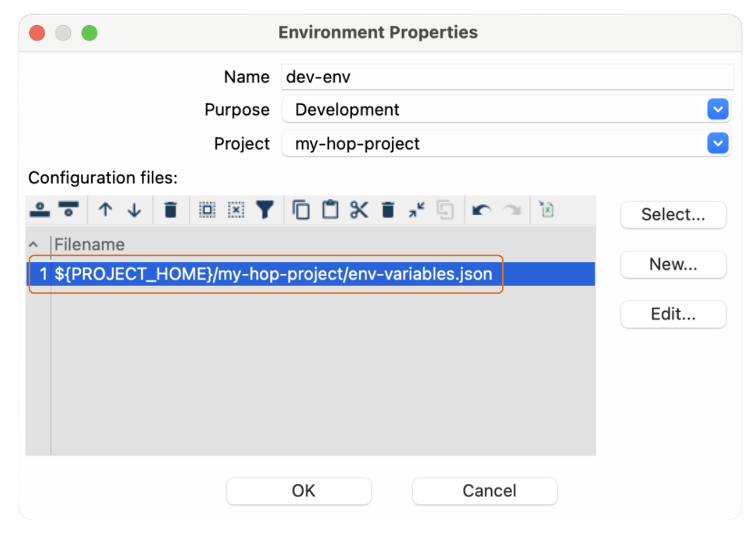Select all rows with dotted-square icon
Image resolution: width=756 pixels, height=538 pixels.
point(207,210)
